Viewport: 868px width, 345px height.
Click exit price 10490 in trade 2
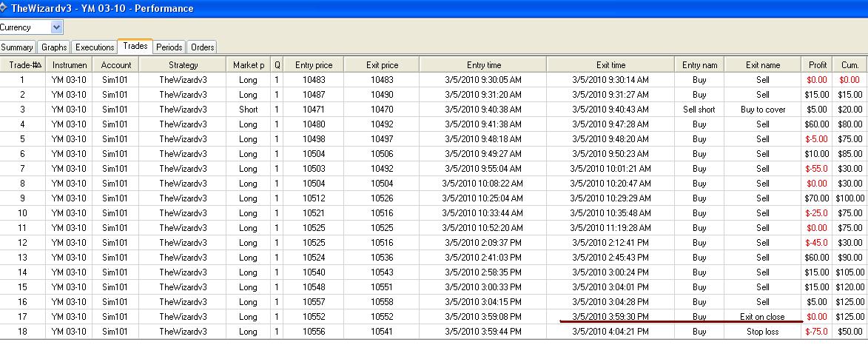click(x=382, y=95)
